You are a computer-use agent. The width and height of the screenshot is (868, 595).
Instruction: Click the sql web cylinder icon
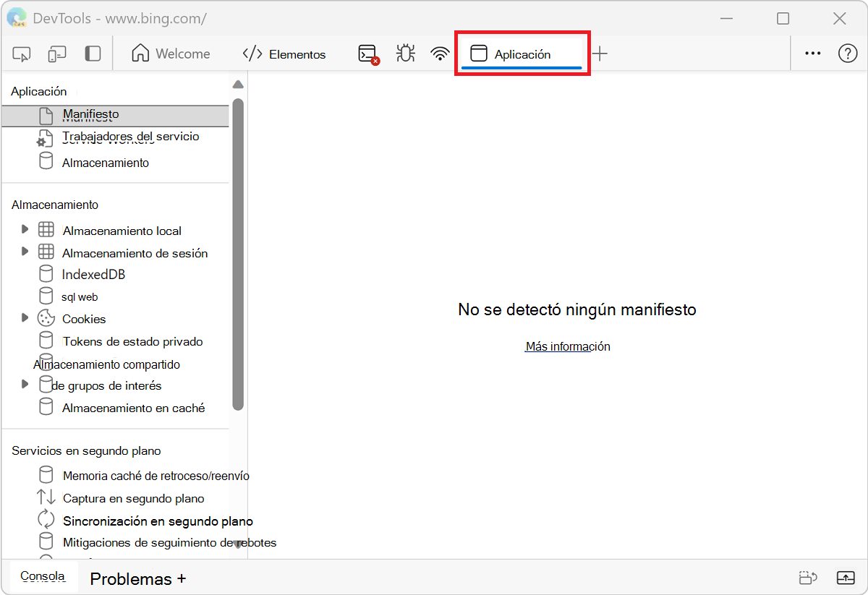pyautogui.click(x=46, y=296)
